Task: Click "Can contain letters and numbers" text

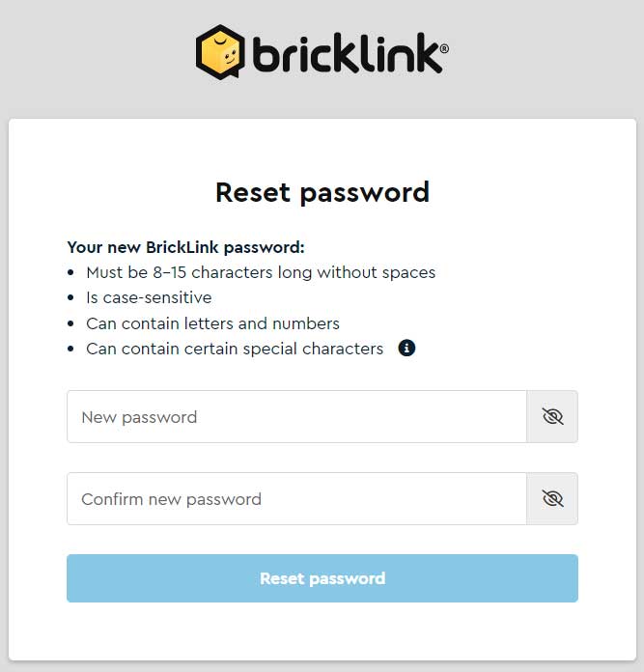Action: (x=212, y=323)
